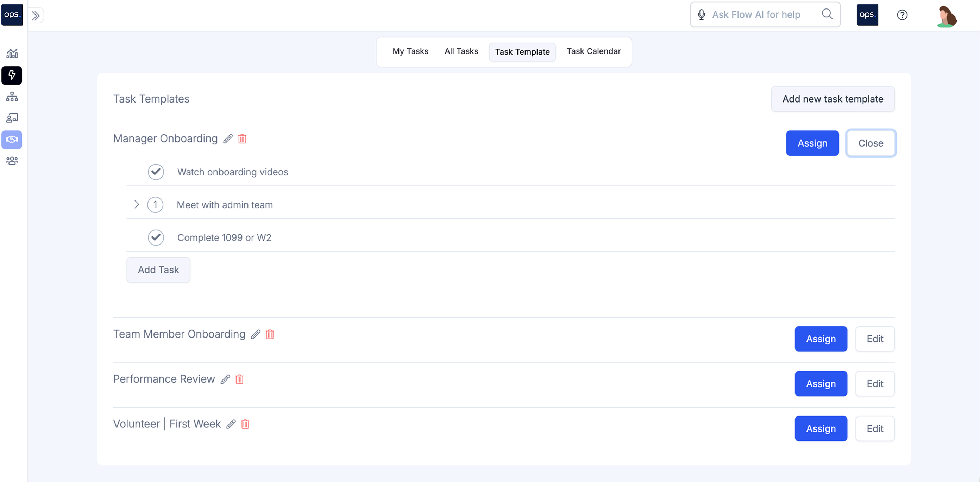Open the org chart hierarchy sidebar icon

pyautogui.click(x=12, y=97)
